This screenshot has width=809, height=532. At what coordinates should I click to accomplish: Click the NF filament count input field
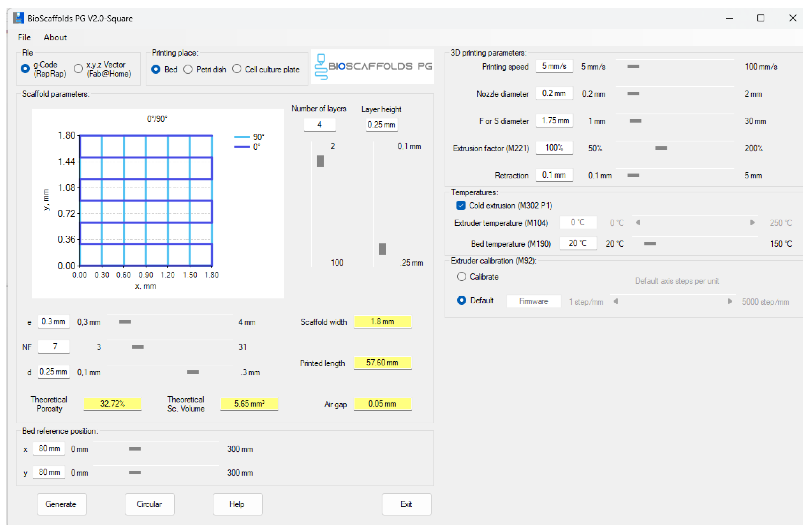(54, 347)
